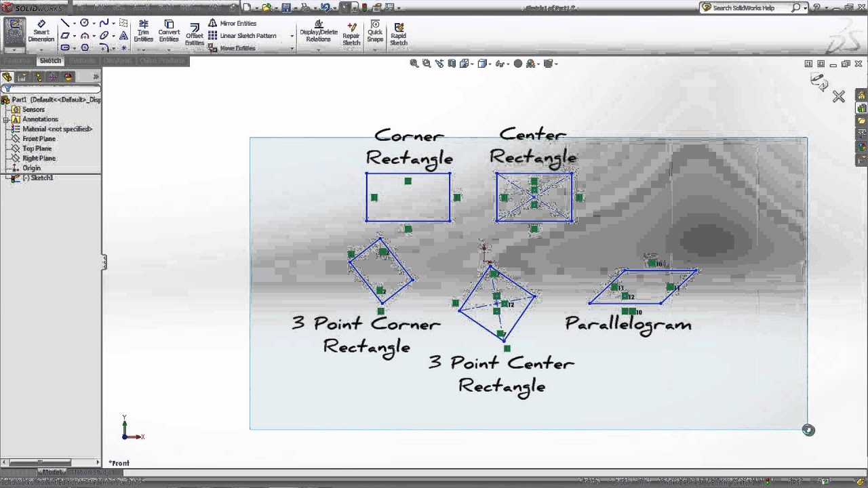Click the Trim Entities tool
868x488 pixels.
point(143,31)
